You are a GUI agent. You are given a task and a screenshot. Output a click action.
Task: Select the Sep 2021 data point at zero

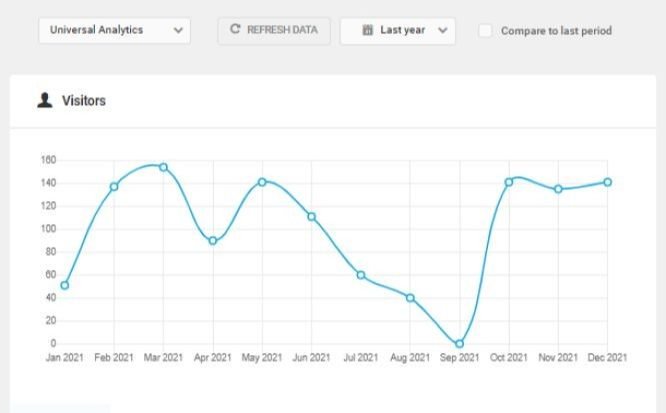point(459,343)
